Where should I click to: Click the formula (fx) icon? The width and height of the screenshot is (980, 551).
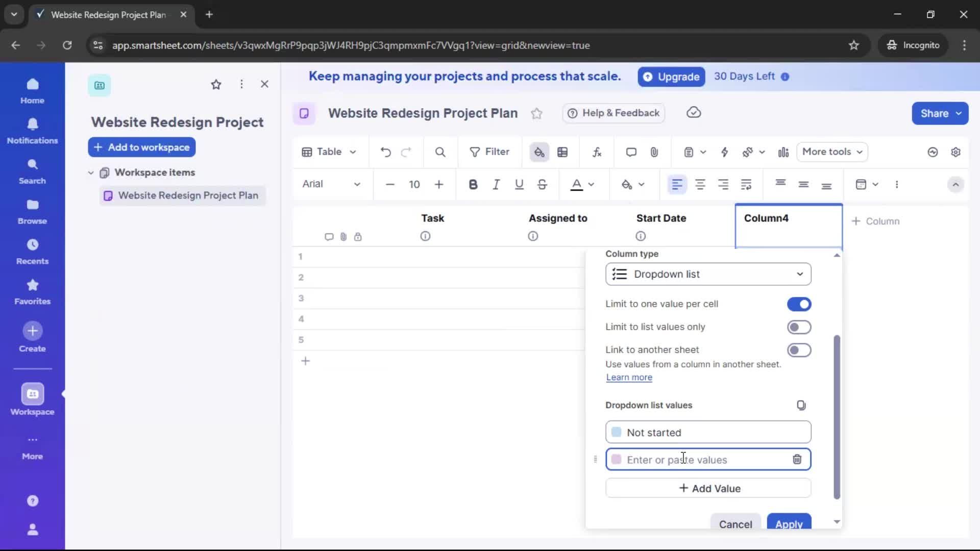(x=597, y=152)
